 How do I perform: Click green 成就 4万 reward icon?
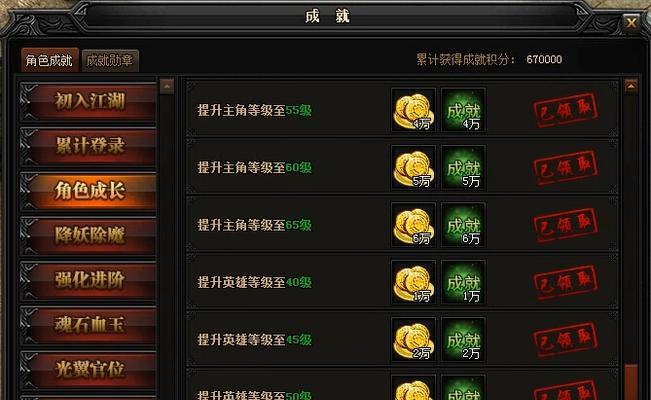[463, 110]
